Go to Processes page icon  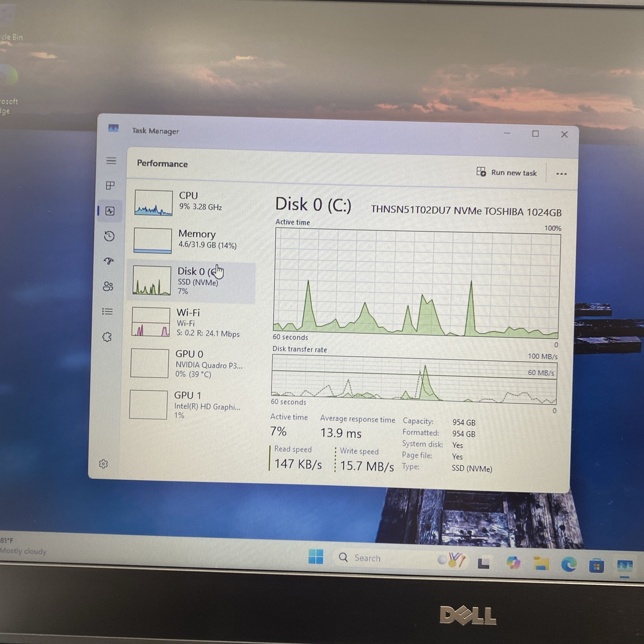click(110, 186)
